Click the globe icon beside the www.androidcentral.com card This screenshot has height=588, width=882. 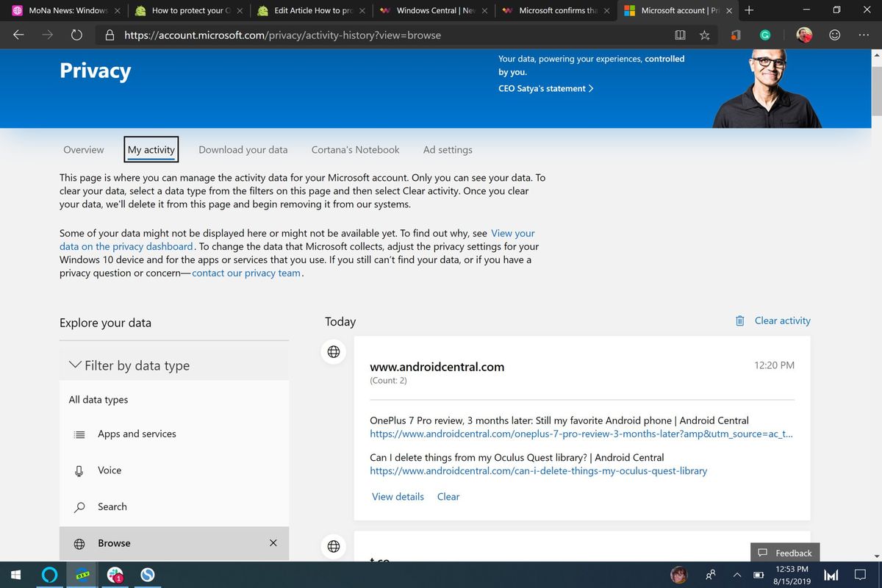point(333,351)
